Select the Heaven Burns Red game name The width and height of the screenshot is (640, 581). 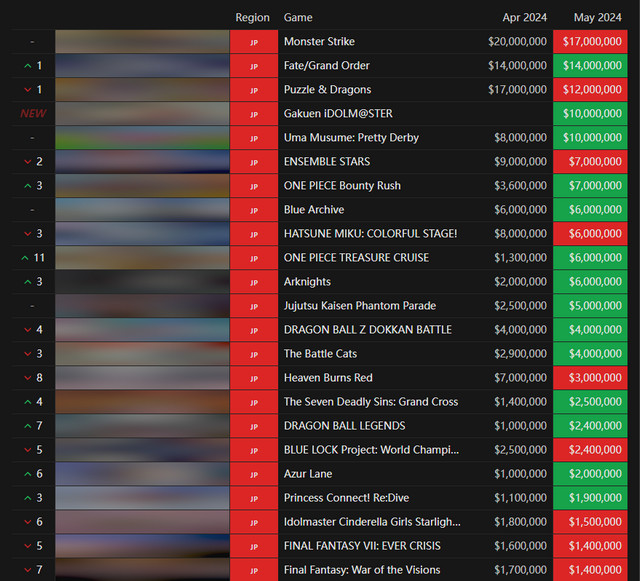point(328,378)
